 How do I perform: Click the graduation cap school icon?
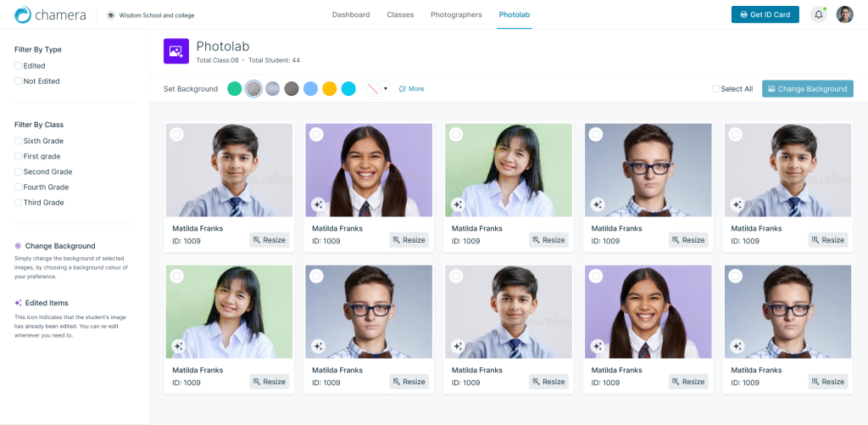point(111,15)
